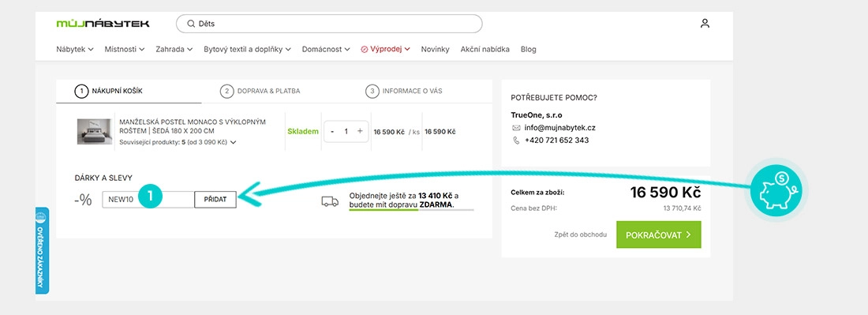Click the quantity field showing 1
Screen dimensions: 868x315
[x=346, y=131]
